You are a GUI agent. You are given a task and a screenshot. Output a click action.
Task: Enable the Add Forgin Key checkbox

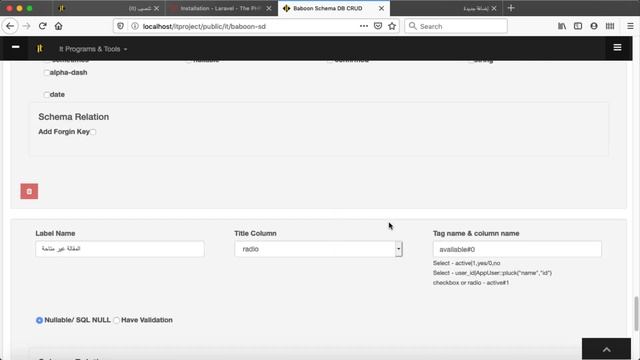(x=93, y=132)
